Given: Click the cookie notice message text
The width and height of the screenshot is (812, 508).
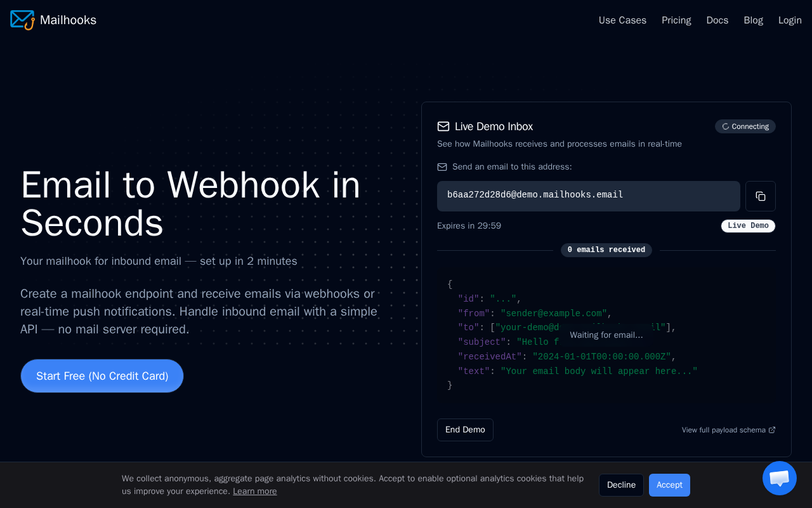Looking at the screenshot, I should (353, 485).
